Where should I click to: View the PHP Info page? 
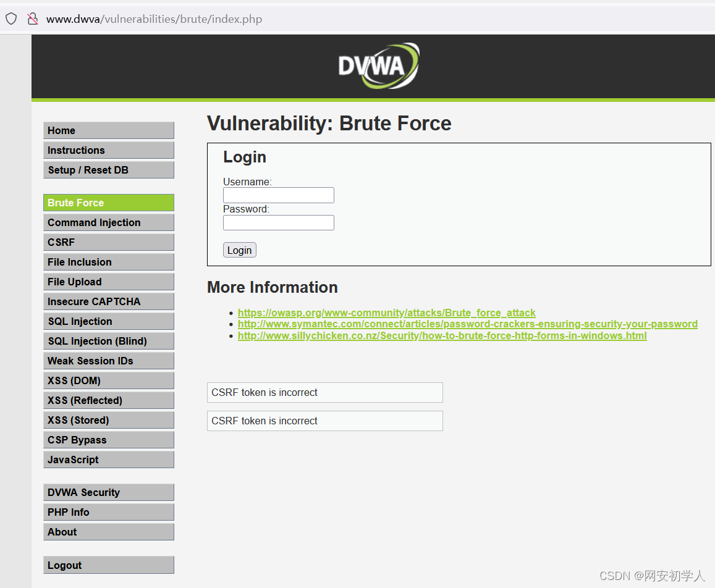point(109,512)
